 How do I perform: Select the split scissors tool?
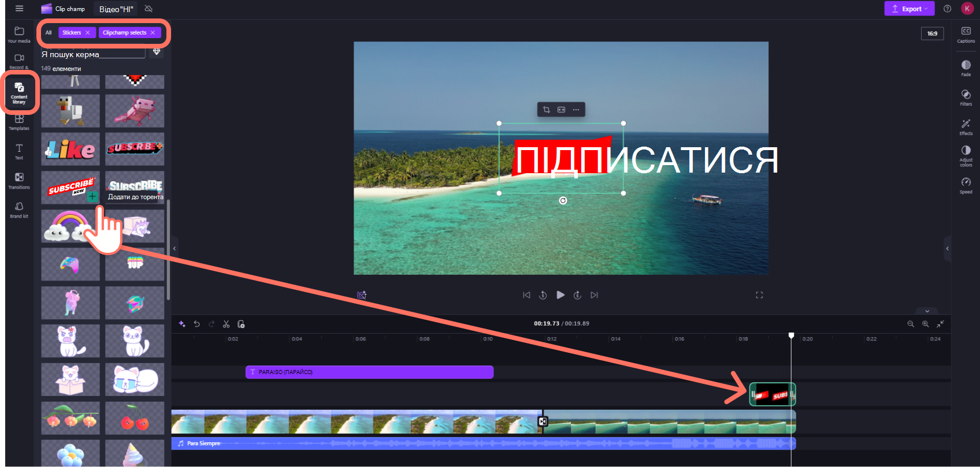pyautogui.click(x=227, y=324)
